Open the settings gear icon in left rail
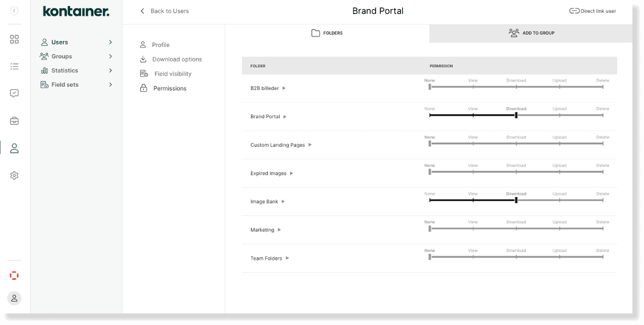This screenshot has width=644, height=325. click(x=14, y=175)
